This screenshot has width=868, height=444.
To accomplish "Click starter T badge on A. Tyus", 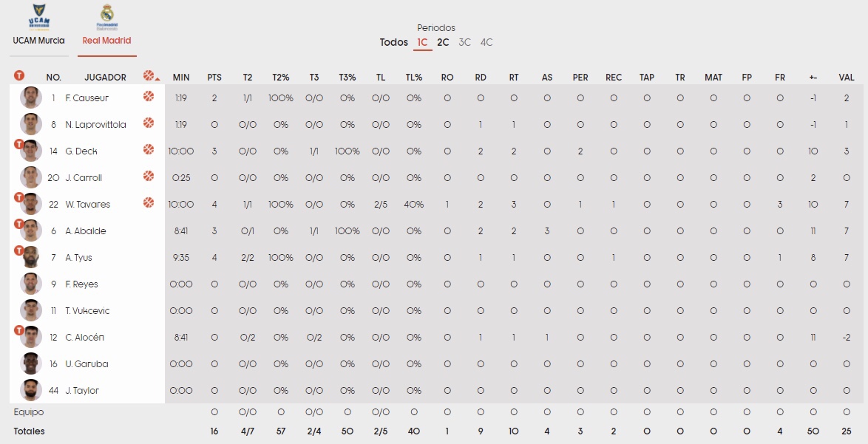I will tap(19, 251).
